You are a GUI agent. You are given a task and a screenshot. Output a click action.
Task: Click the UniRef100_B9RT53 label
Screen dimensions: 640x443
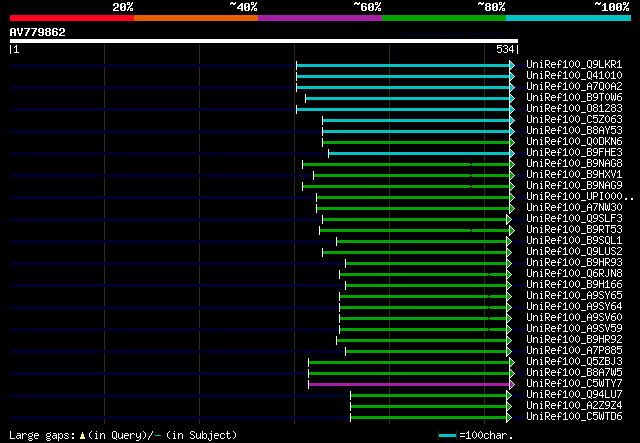(574, 229)
